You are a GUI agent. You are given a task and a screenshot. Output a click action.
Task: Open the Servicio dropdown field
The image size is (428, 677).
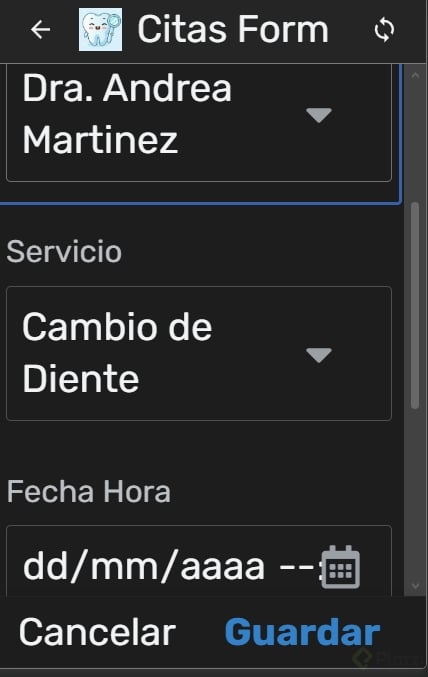(199, 353)
